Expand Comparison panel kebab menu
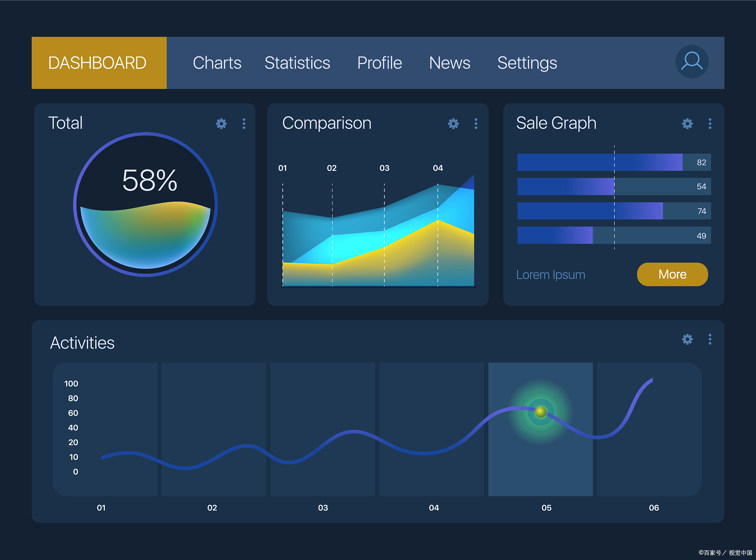Screen dimensions: 756x560 (476, 123)
